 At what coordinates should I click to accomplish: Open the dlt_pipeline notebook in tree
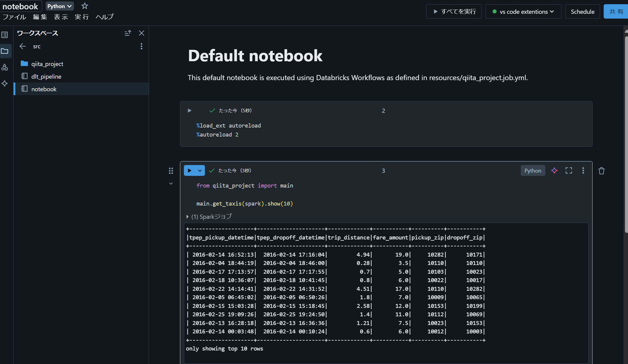pos(46,77)
